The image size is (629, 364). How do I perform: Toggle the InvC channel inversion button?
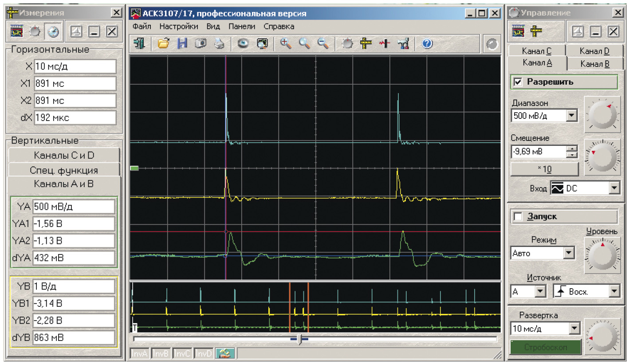coord(183,354)
